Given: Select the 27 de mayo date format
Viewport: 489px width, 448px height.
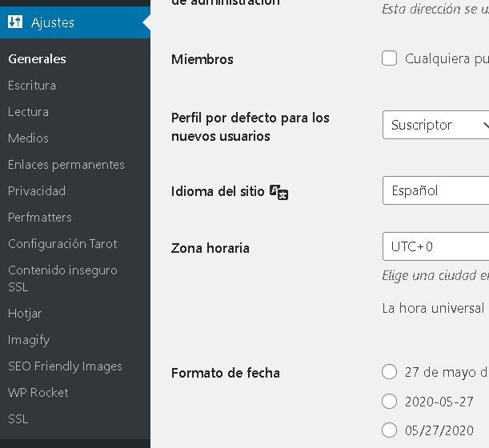Looking at the screenshot, I should tap(389, 372).
